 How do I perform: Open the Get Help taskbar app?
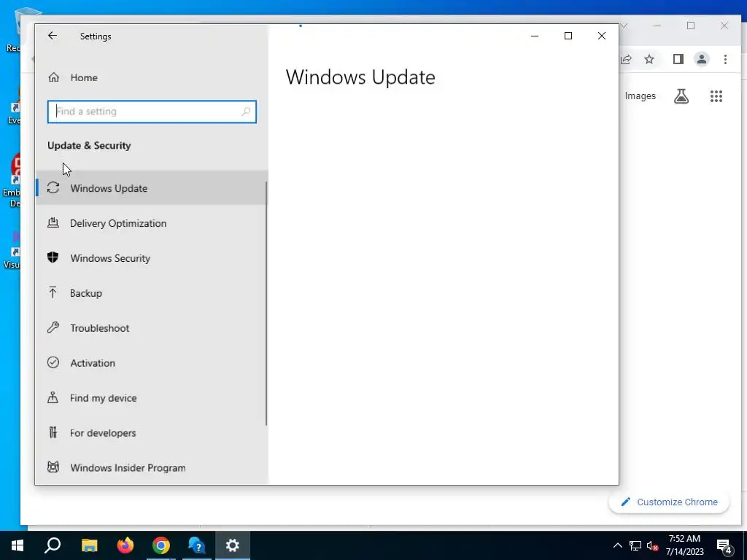click(196, 545)
